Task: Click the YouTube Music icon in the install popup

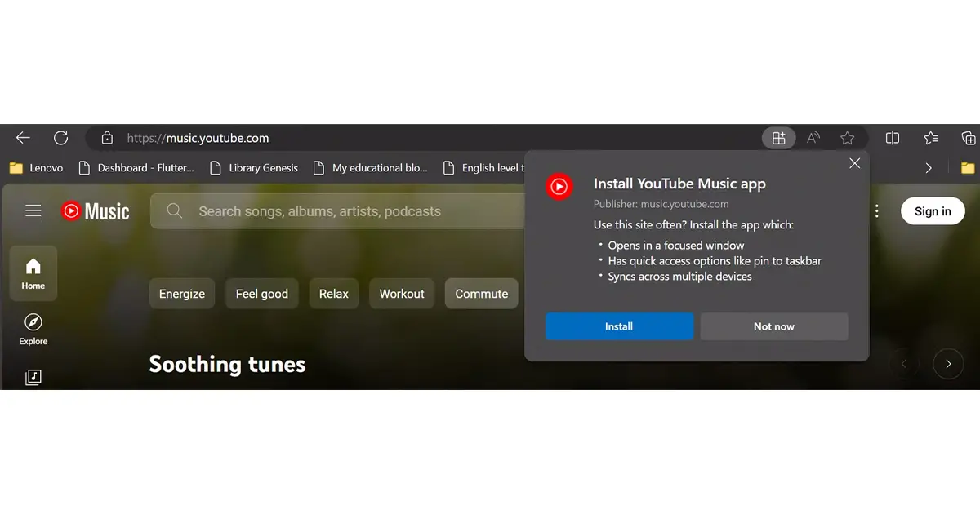Action: pos(559,187)
